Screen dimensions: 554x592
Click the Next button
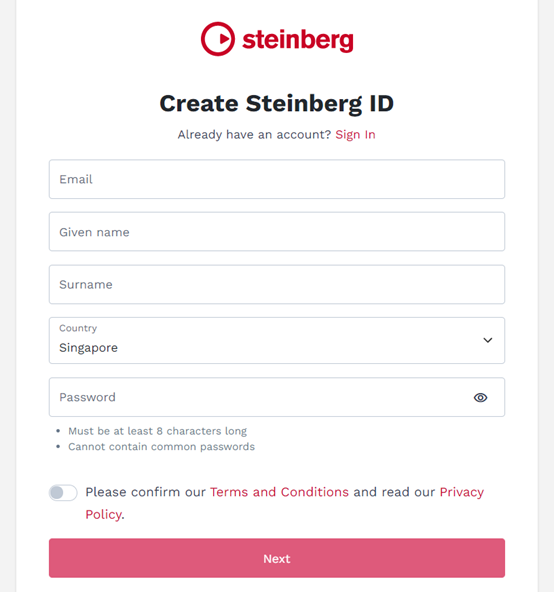(x=277, y=558)
